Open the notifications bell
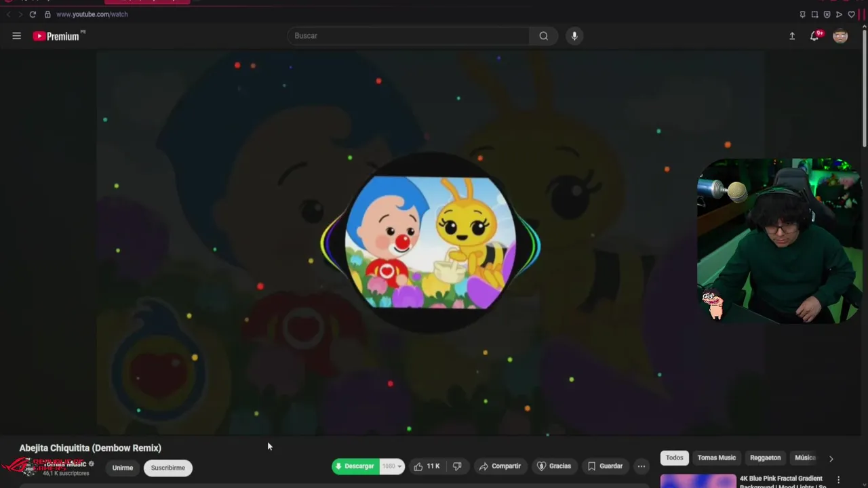This screenshot has height=488, width=868. pos(815,36)
